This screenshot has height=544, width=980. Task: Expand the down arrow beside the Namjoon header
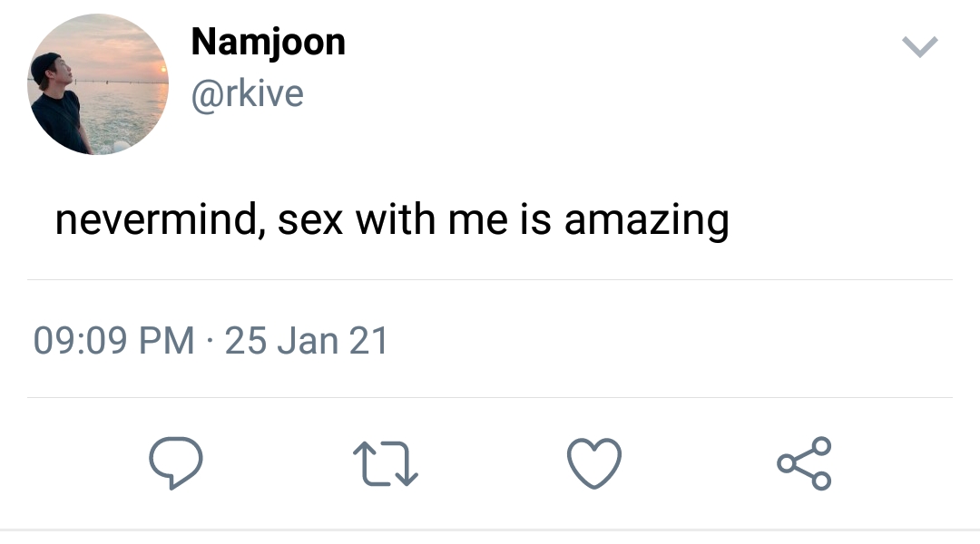pos(919,47)
